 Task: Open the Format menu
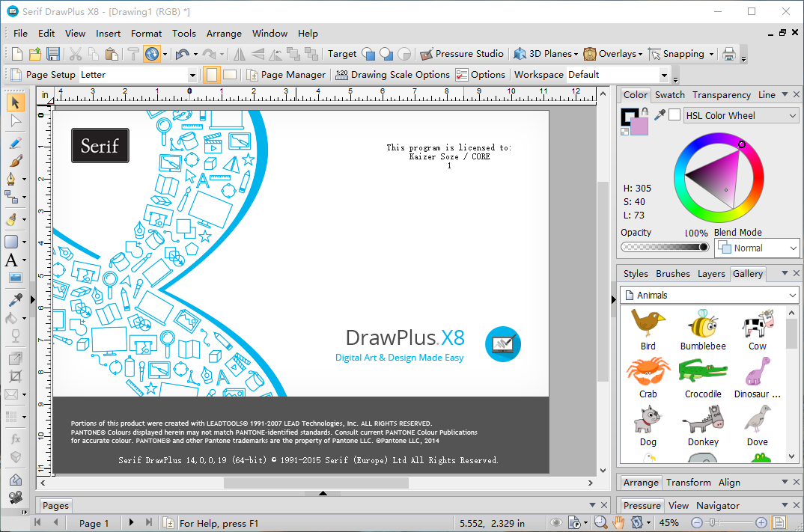tap(146, 34)
